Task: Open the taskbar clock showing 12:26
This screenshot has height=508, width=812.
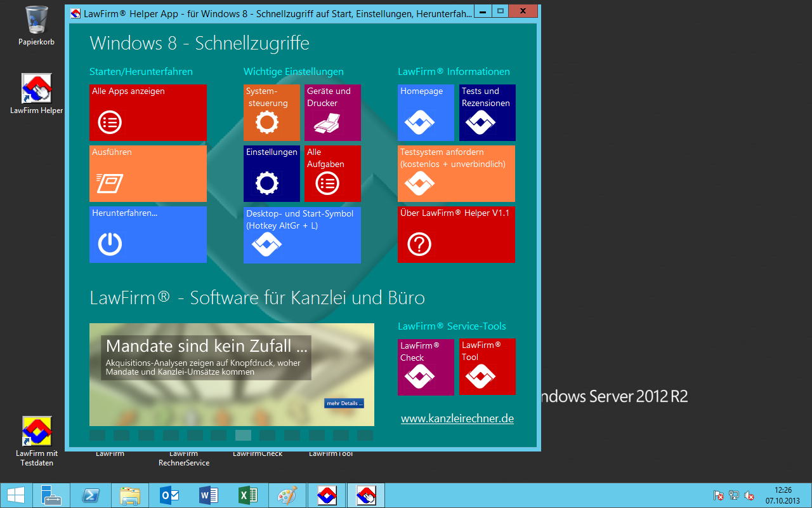Action: click(x=783, y=495)
